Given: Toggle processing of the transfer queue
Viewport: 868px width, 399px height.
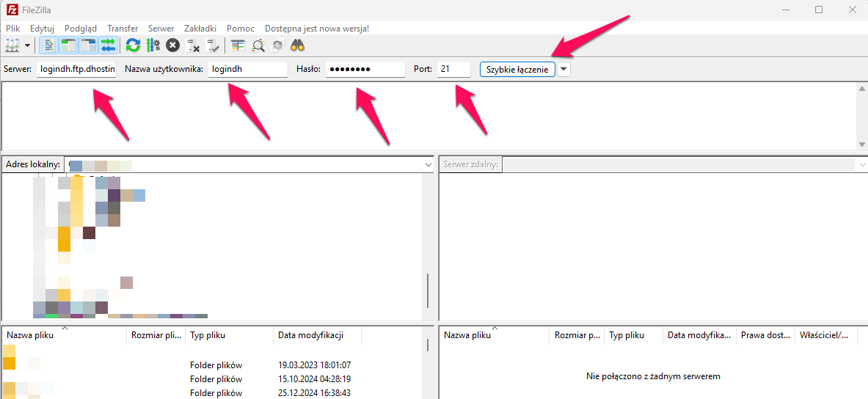Looking at the screenshot, I should tap(153, 45).
